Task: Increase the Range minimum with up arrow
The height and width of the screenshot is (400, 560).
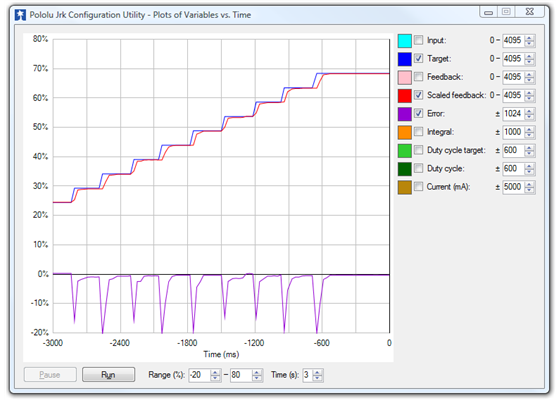Action: point(215,372)
